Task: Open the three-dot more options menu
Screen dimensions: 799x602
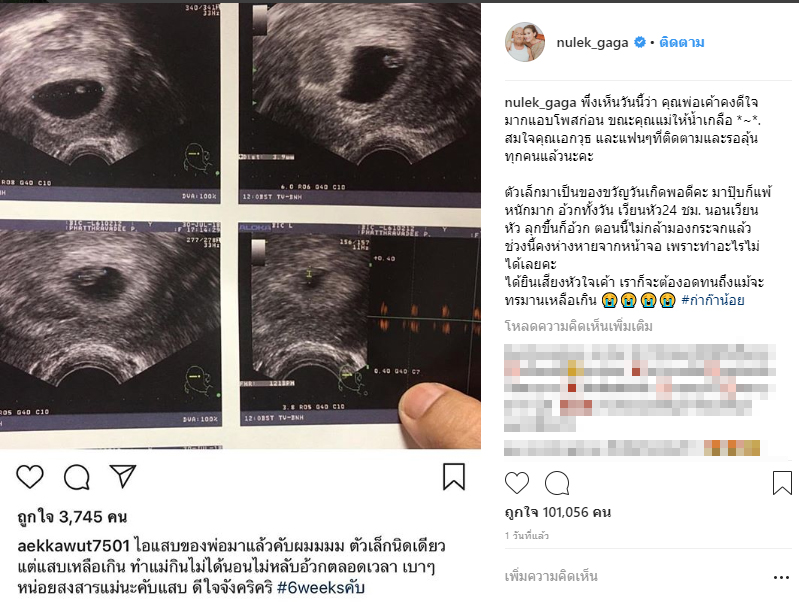Action: (781, 578)
